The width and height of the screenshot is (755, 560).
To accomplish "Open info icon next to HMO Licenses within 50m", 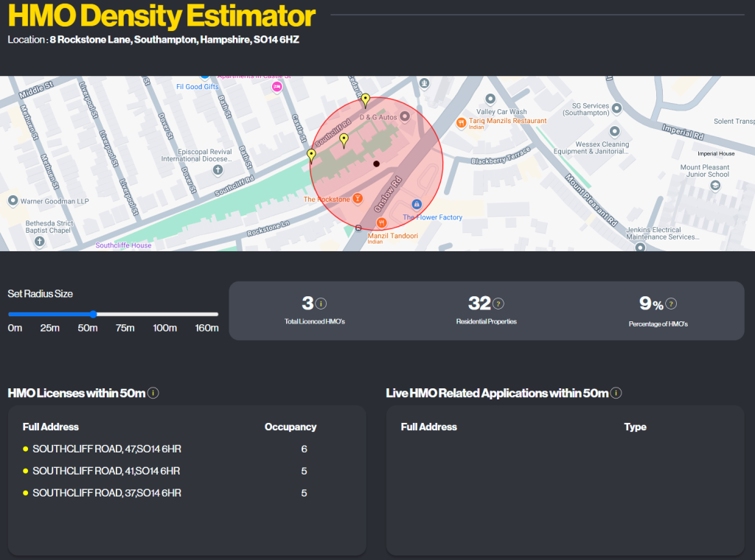I will 153,393.
